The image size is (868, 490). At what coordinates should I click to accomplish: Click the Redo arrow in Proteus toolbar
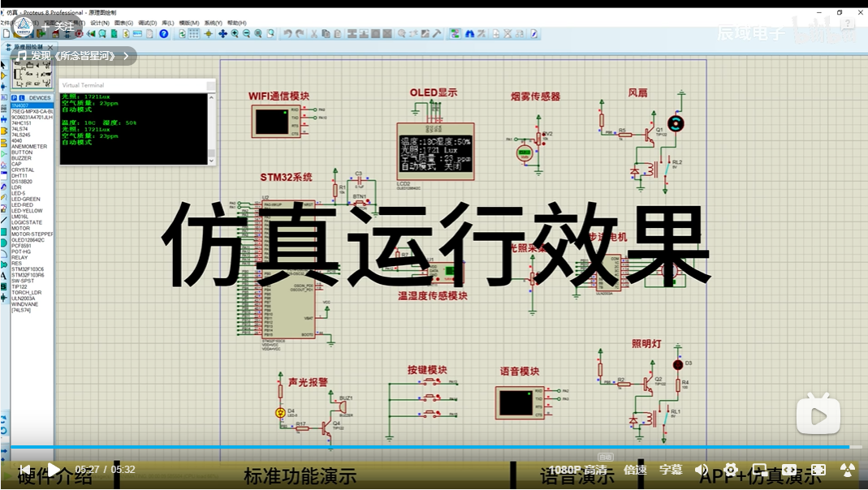(x=300, y=34)
